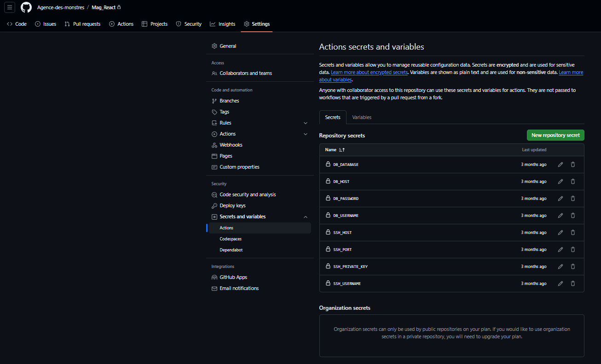The image size is (601, 364).
Task: Collapse Secrets and variables section
Action: 306,217
